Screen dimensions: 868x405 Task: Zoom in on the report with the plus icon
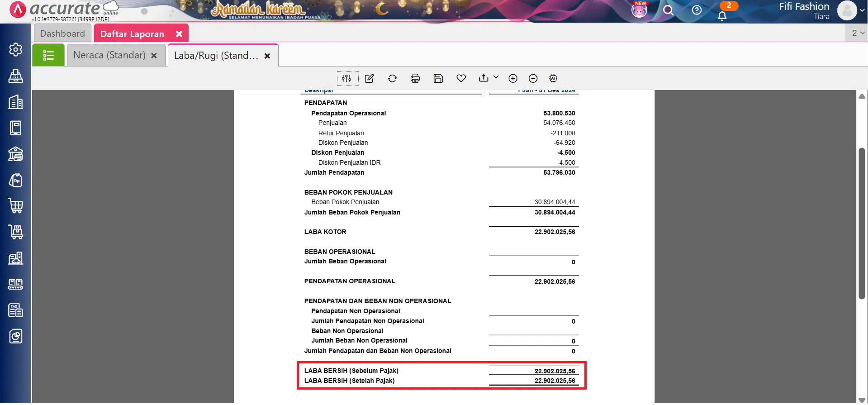click(513, 78)
